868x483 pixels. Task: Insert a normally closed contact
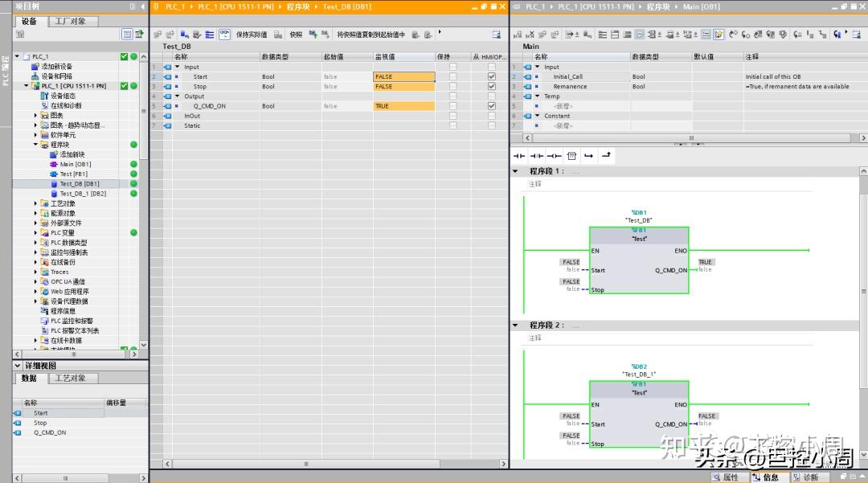tap(537, 156)
